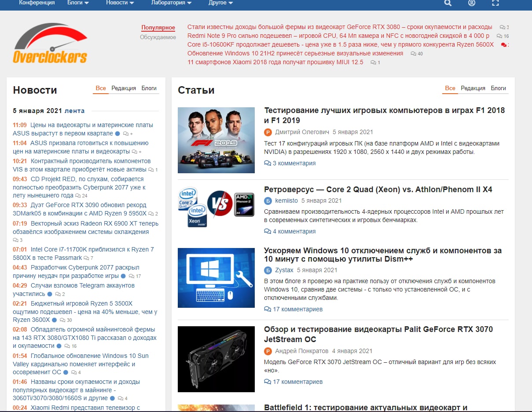Open the comments icon for Windows 10 21H2 headline
The image size is (532, 412).
pos(413,54)
